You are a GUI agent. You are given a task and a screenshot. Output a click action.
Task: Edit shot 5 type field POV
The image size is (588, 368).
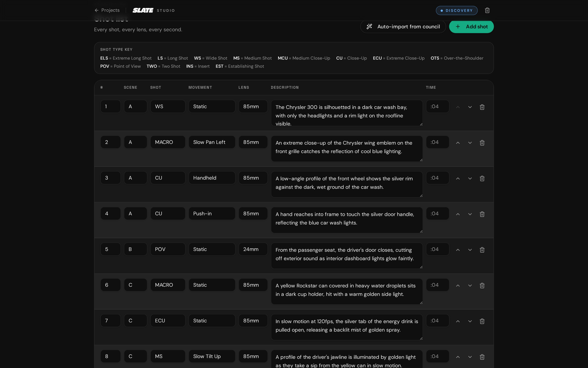pyautogui.click(x=168, y=249)
